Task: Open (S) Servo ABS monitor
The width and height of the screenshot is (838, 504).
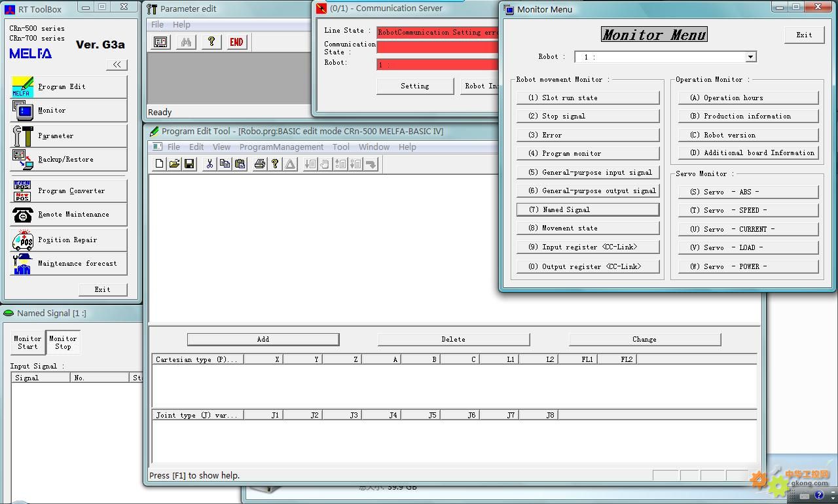Action: click(x=748, y=192)
